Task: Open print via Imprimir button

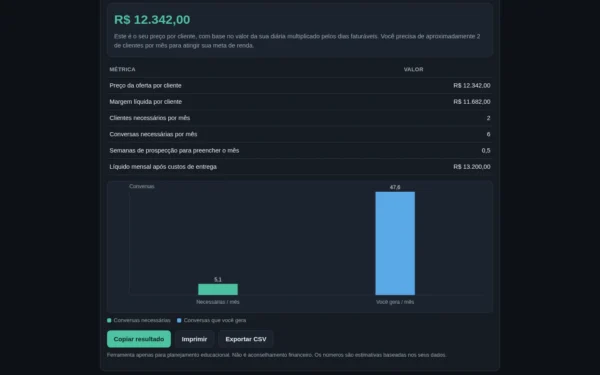Action: [194, 339]
